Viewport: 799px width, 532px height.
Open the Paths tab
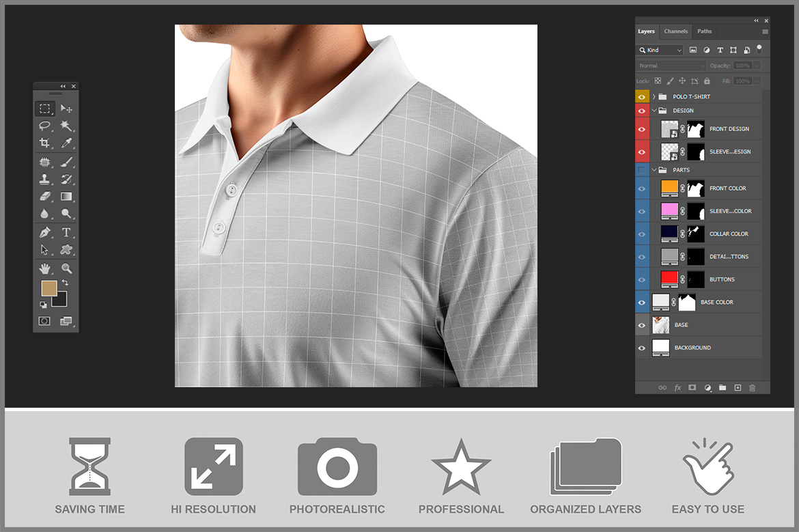(x=704, y=31)
